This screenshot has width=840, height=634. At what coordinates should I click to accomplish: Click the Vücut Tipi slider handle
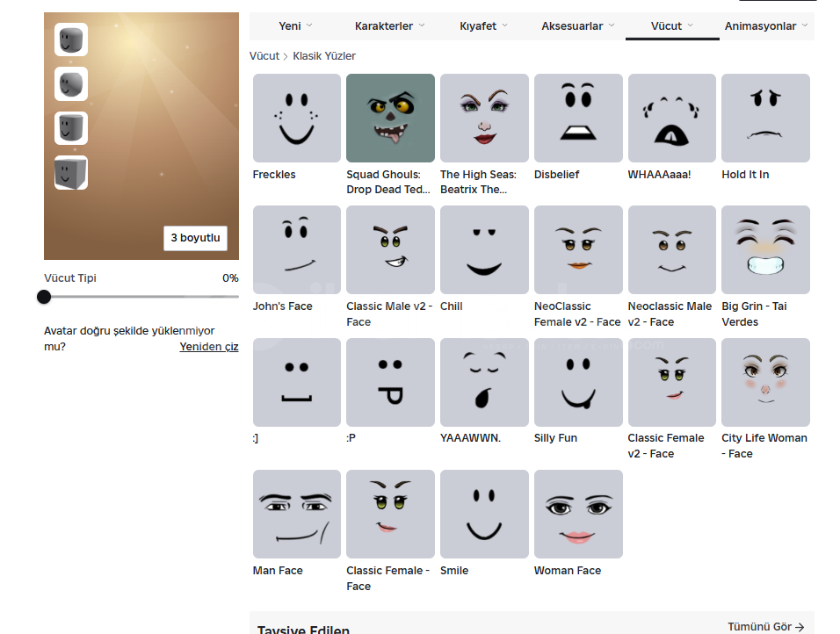point(44,297)
